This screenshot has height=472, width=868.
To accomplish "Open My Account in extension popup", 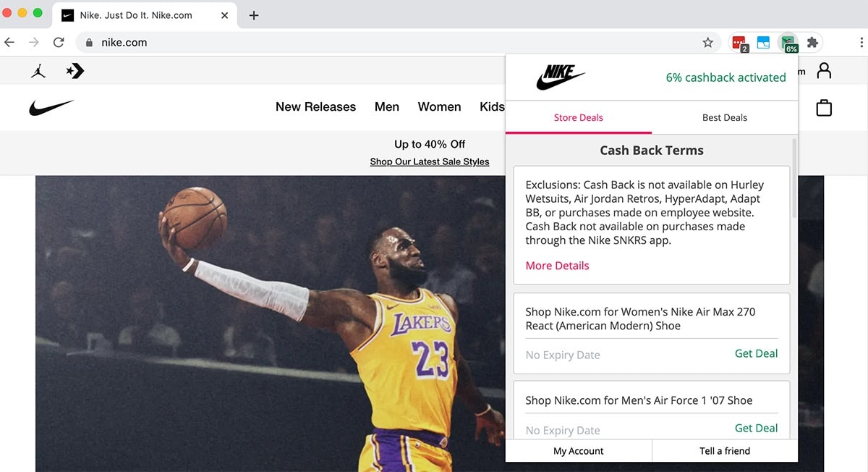I will (579, 450).
